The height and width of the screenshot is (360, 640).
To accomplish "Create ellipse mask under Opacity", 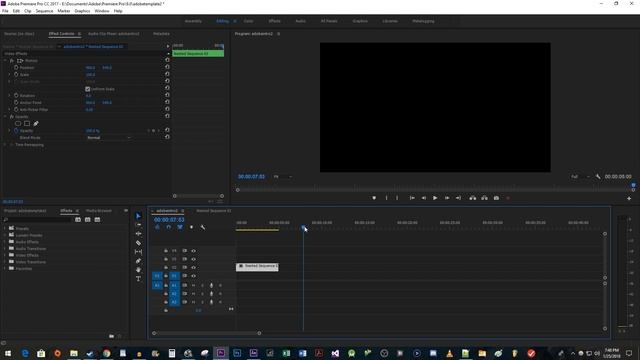I will click(x=18, y=123).
